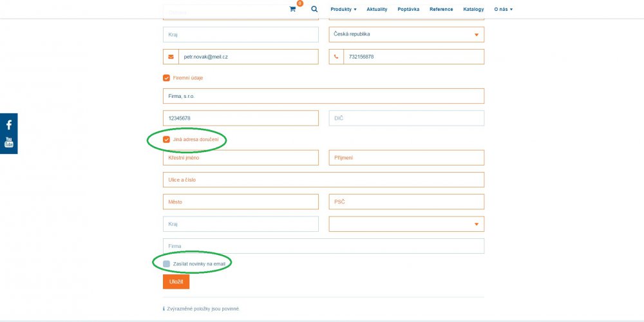This screenshot has width=644, height=322.
Task: Click the phone icon beside number field
Action: pyautogui.click(x=336, y=57)
